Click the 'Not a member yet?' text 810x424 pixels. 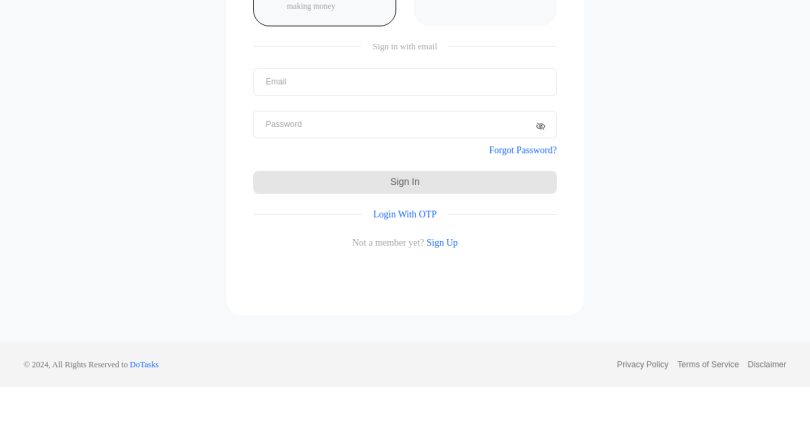[x=388, y=243]
